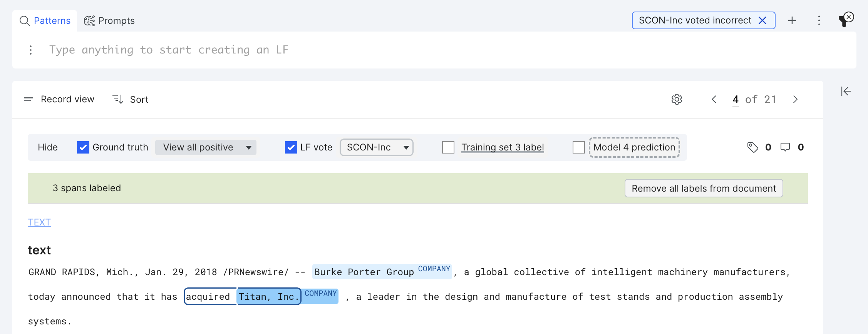This screenshot has width=868, height=334.
Task: Clear all filters with funnel icon
Action: (846, 19)
